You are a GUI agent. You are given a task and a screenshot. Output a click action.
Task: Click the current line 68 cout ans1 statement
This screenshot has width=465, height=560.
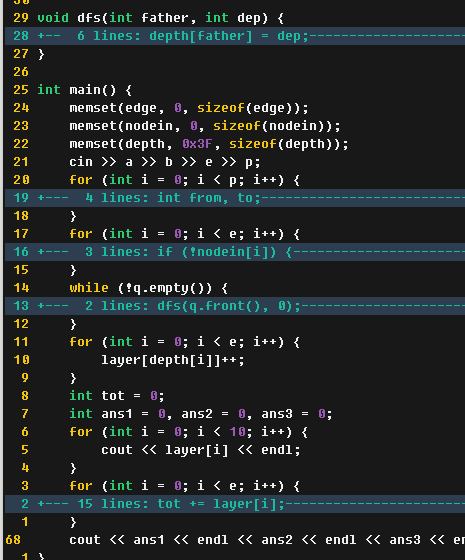point(267,540)
